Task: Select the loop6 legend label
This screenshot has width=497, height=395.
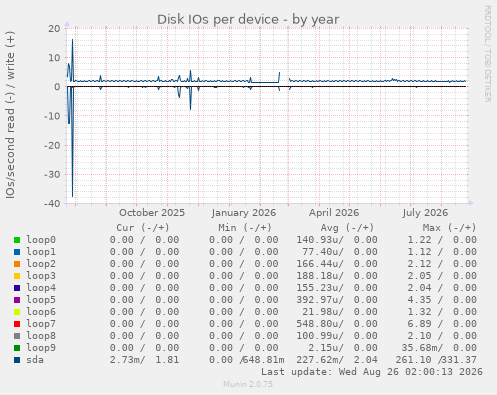Action: pos(41,312)
